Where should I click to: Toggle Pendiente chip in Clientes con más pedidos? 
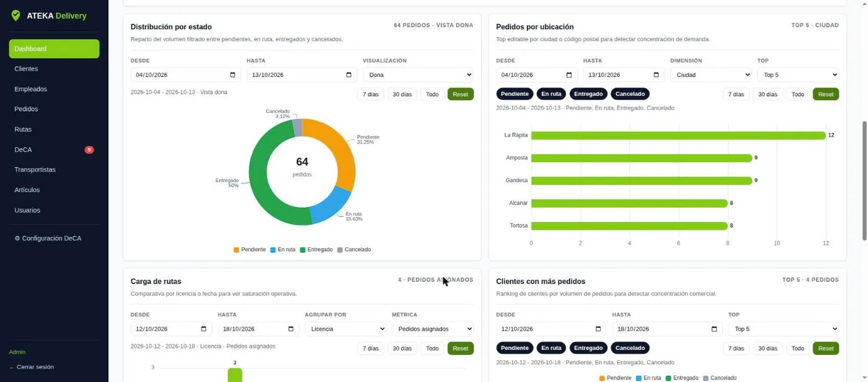[515, 349]
